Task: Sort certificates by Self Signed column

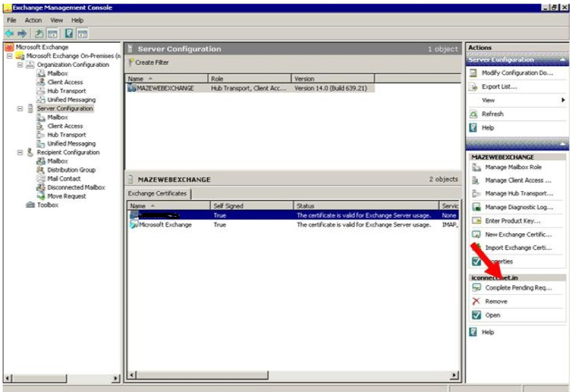Action: (x=251, y=206)
